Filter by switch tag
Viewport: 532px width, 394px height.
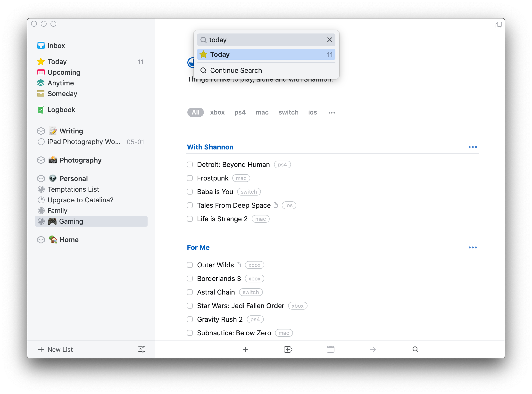288,112
